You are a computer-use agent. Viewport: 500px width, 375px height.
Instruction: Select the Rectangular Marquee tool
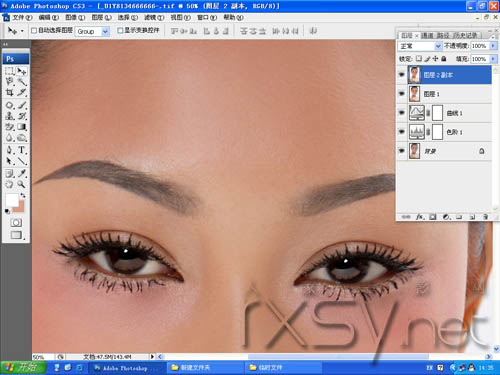(10, 71)
